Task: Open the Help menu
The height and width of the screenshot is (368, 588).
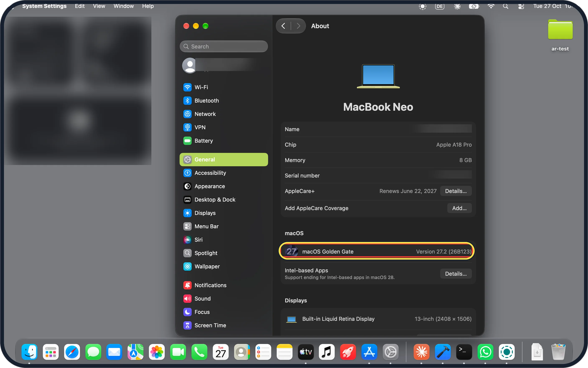Action: (x=148, y=6)
